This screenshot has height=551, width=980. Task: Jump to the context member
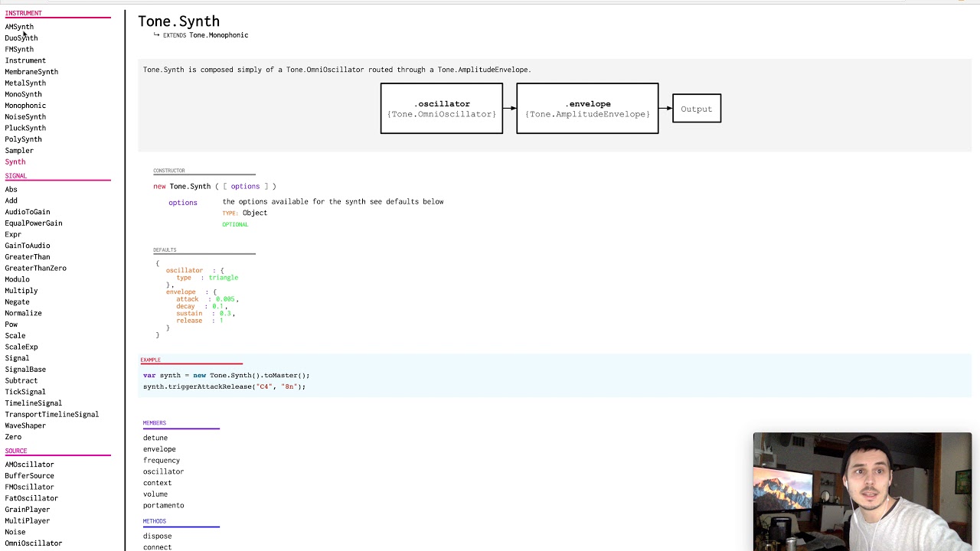click(157, 483)
